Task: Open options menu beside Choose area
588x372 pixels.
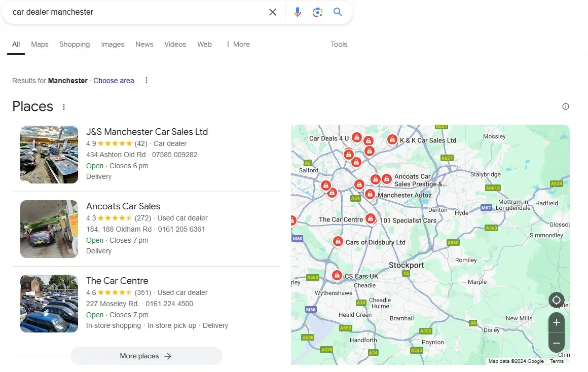Action: [x=146, y=80]
